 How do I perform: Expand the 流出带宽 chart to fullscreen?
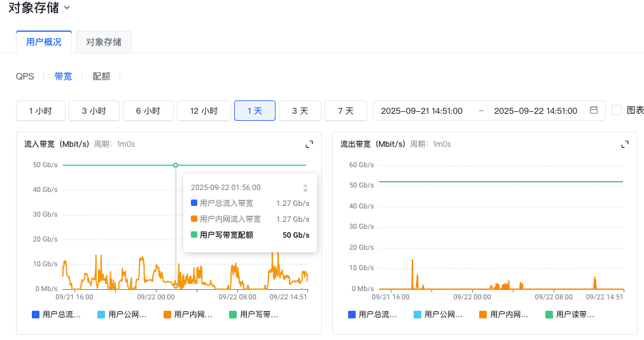[x=625, y=144]
